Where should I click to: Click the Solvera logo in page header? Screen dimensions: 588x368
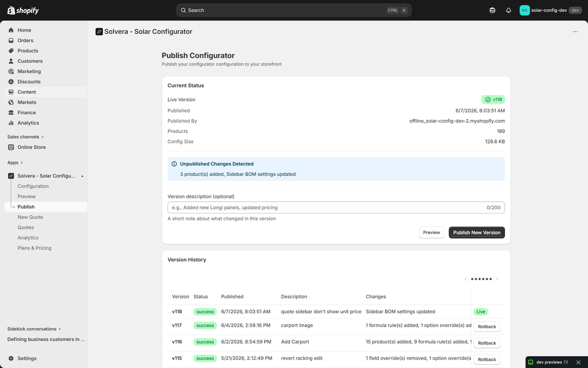pyautogui.click(x=99, y=32)
